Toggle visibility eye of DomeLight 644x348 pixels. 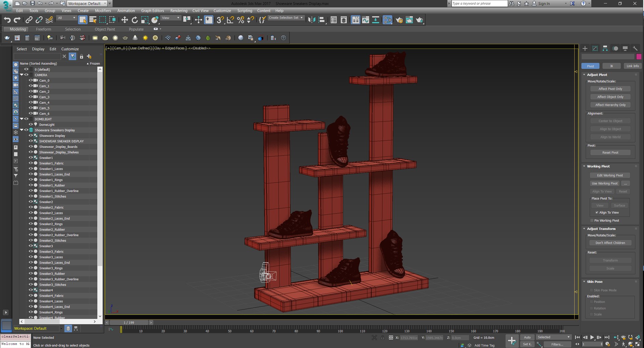(x=31, y=125)
